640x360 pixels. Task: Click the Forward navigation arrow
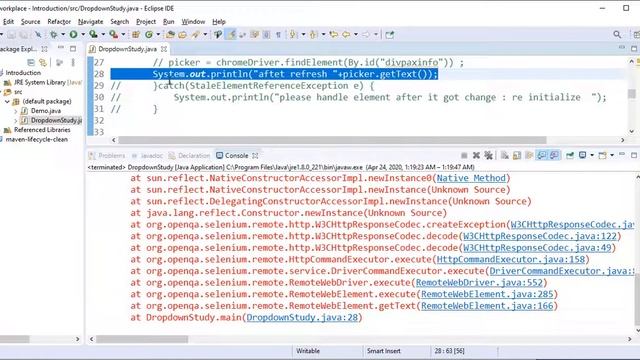click(x=366, y=35)
